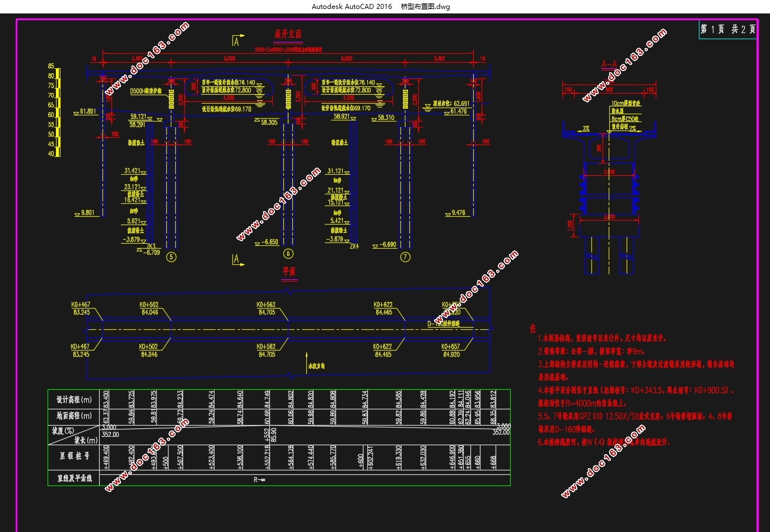This screenshot has width=770, height=532.
Task: Click the '水流方向' flow direction arrow
Action: [x=307, y=362]
